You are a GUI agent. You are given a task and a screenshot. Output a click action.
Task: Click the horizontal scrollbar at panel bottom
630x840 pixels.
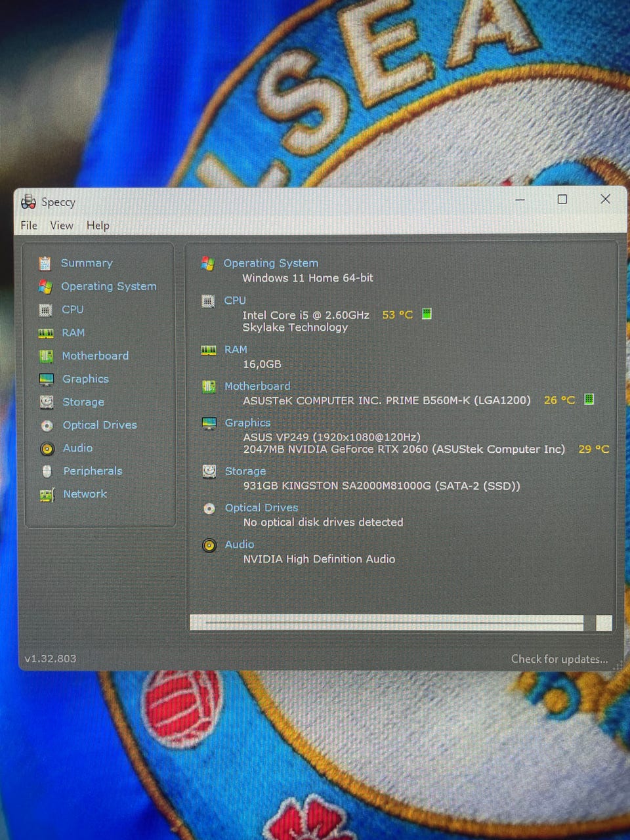coord(394,622)
